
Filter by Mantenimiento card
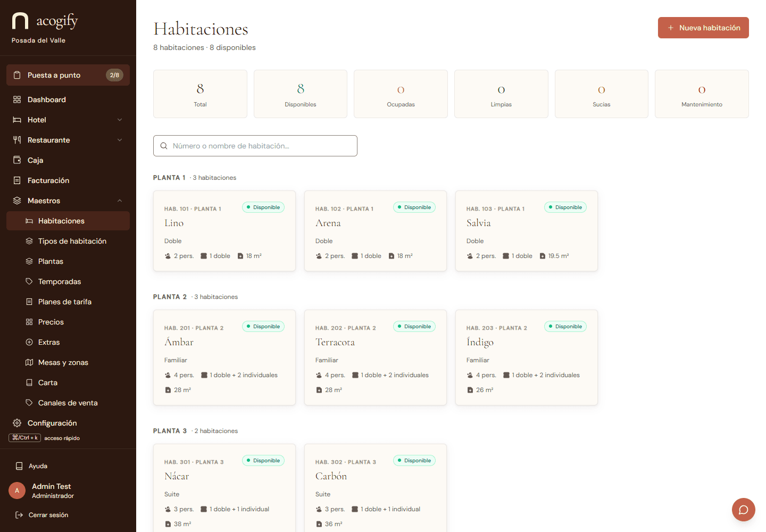(x=702, y=94)
